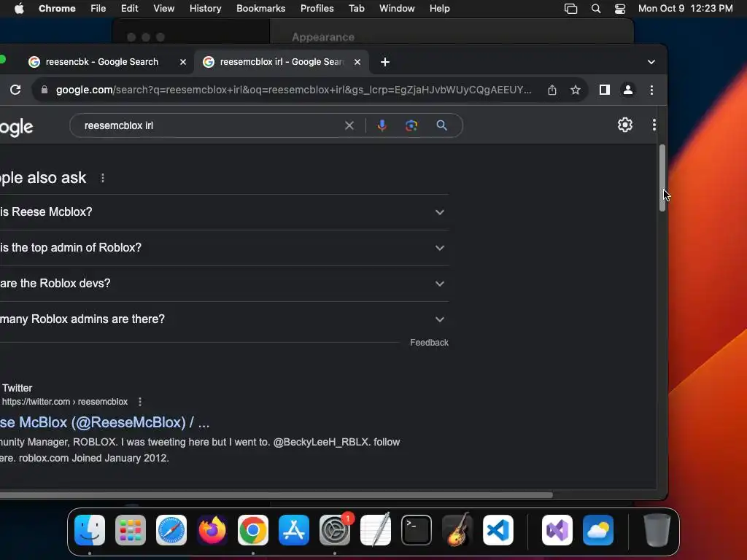This screenshot has height=560, width=747.
Task: Open the Profiles menu
Action: tap(317, 9)
